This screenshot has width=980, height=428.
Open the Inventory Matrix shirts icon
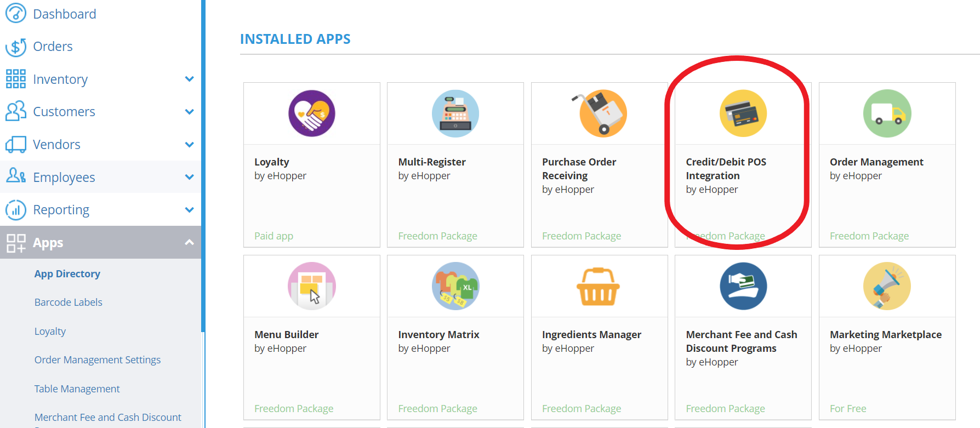[x=455, y=286]
